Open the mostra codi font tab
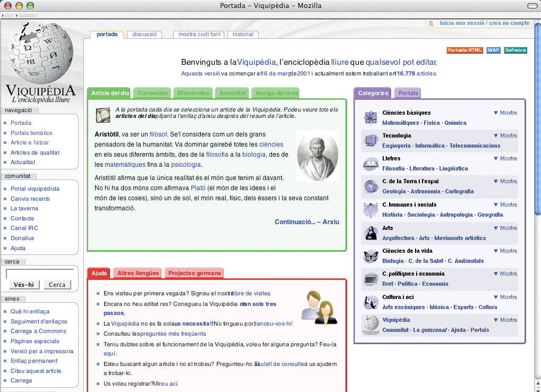Screen dimensions: 541x392 199,34
